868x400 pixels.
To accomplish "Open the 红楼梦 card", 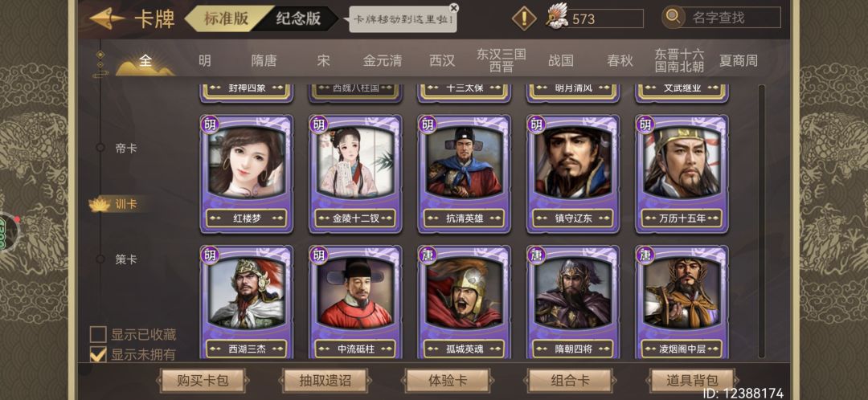I will coord(247,173).
